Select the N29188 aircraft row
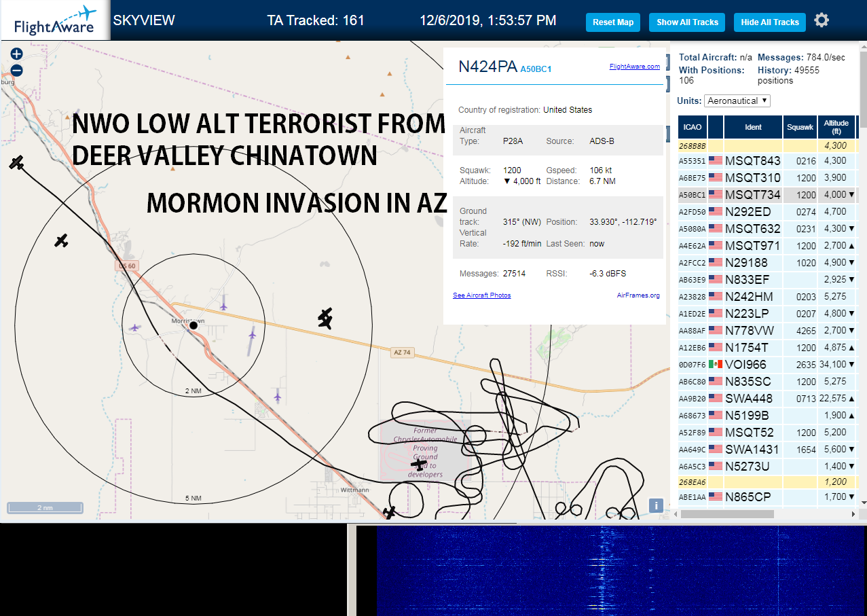This screenshot has width=867, height=616. point(767,263)
